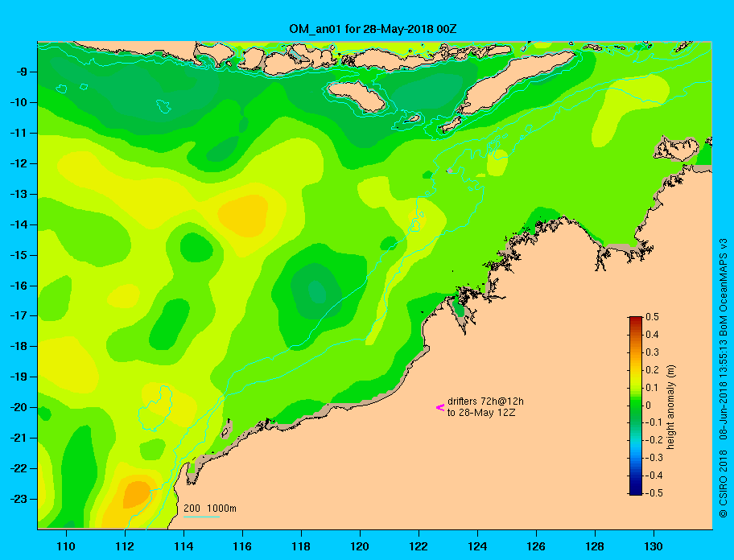Click latitude axis label -20

pyautogui.click(x=19, y=407)
